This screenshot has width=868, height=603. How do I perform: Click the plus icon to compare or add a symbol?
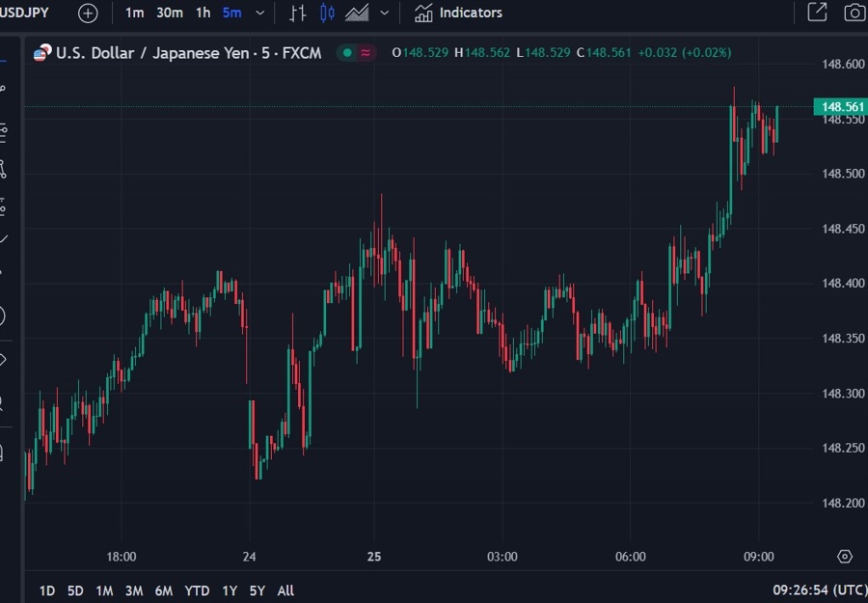pyautogui.click(x=88, y=13)
